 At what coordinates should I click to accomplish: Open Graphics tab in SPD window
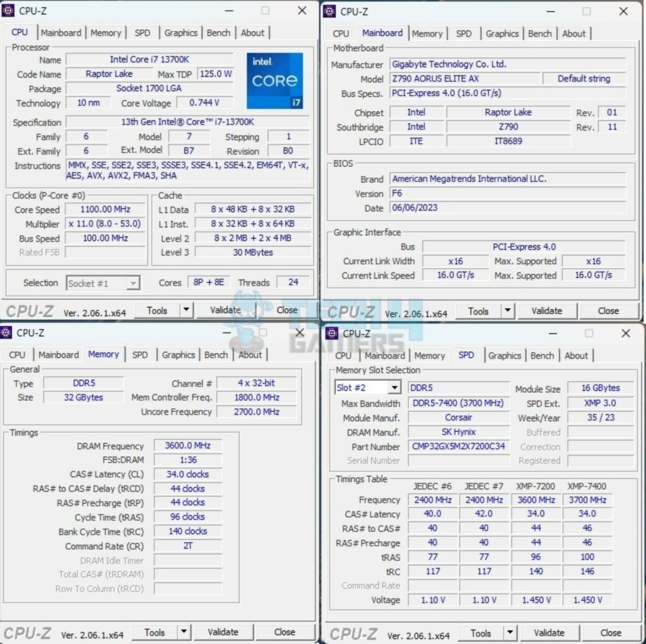505,356
